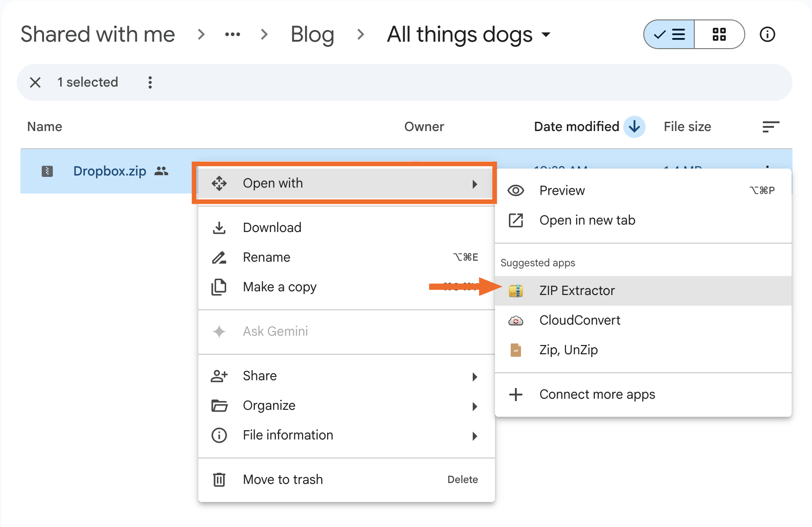
Task: Open the file with ZIP Extractor
Action: pos(643,290)
